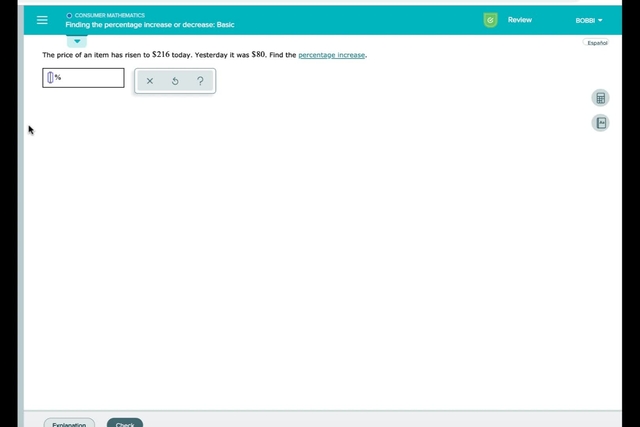Open the hamburger navigation menu
The width and height of the screenshot is (640, 427).
pos(42,20)
